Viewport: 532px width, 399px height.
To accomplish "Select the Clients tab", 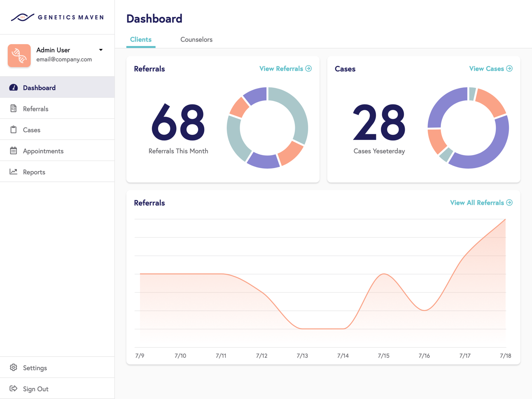I will (141, 40).
